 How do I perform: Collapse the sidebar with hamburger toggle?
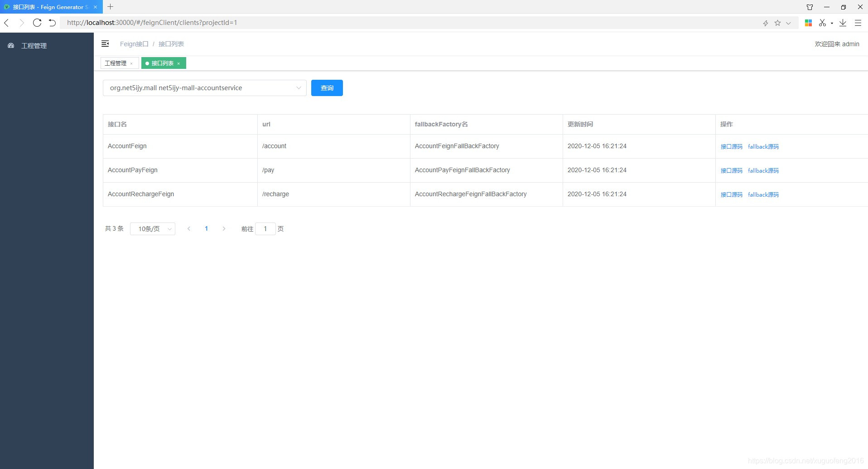[x=105, y=44]
